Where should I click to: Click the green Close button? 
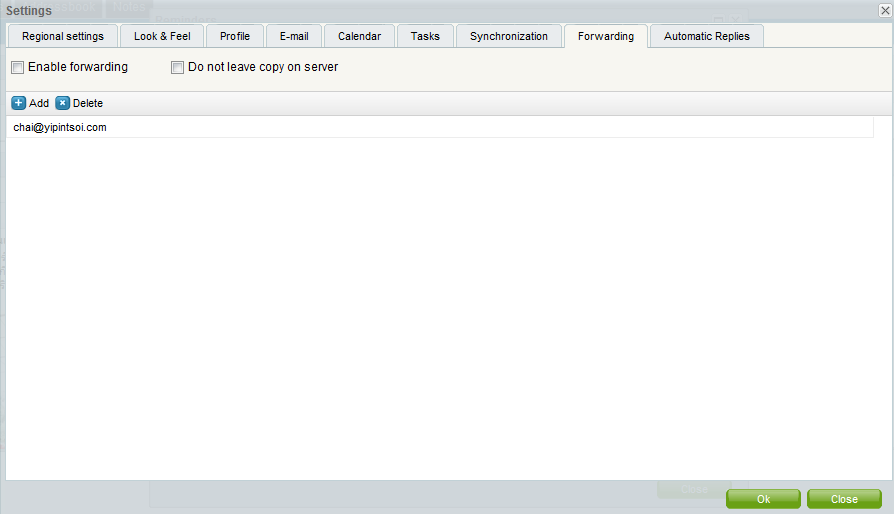coord(844,499)
